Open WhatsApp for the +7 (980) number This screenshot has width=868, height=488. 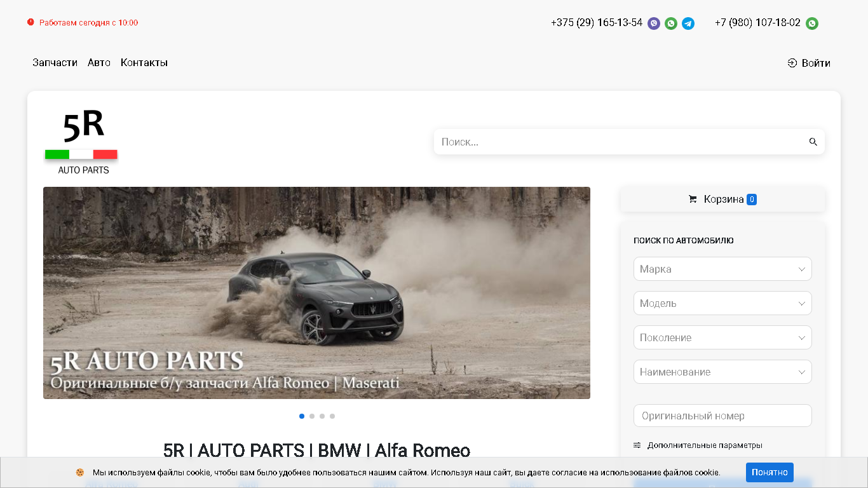pyautogui.click(x=812, y=24)
